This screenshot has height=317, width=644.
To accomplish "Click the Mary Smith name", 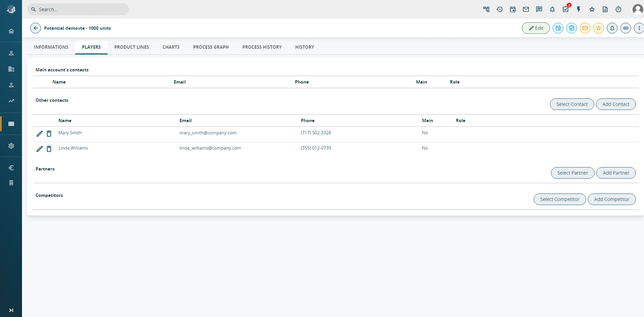I will tap(70, 133).
